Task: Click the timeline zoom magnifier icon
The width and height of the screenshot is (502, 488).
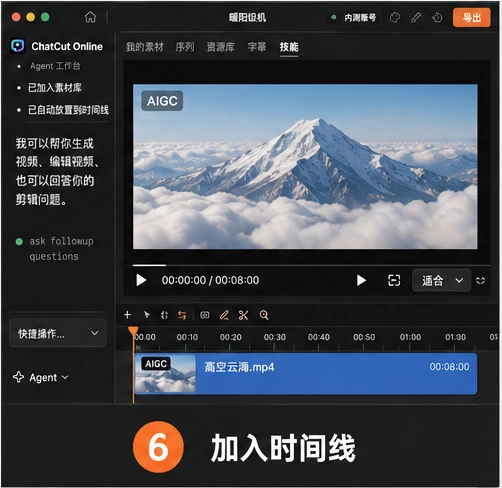Action: click(264, 315)
